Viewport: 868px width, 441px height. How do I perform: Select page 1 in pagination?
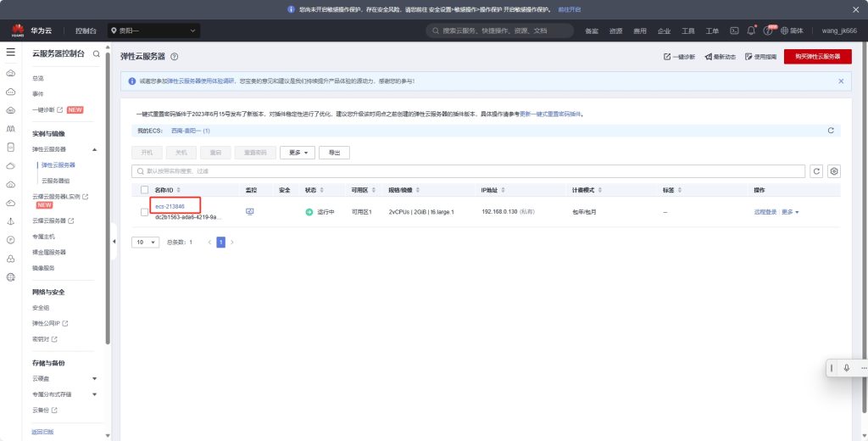pyautogui.click(x=221, y=242)
